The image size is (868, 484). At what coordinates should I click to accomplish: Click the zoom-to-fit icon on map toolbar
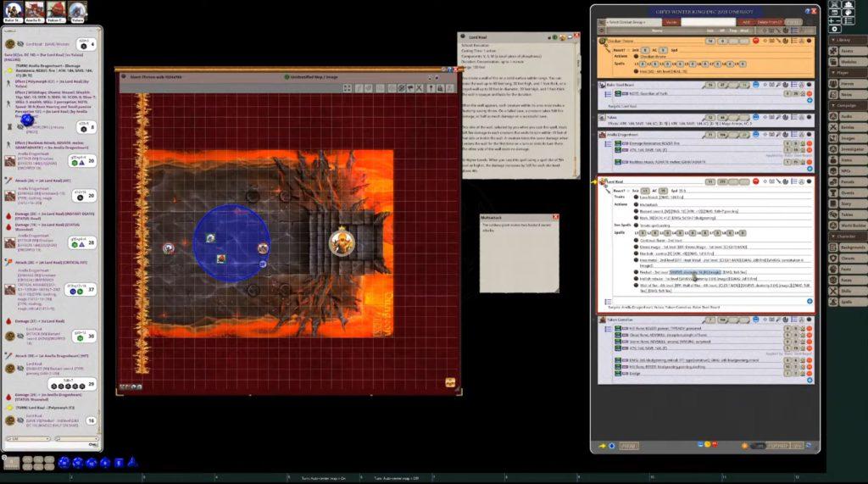click(347, 88)
